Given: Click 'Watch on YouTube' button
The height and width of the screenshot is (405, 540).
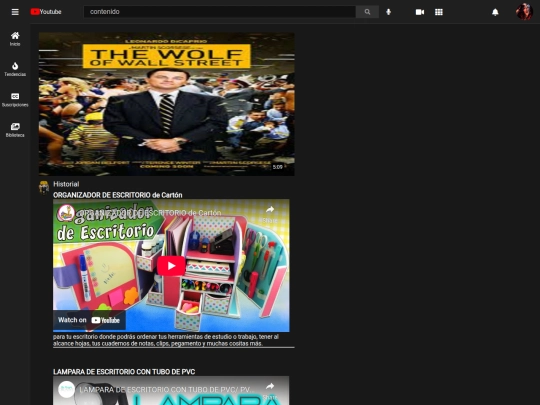Looking at the screenshot, I should coord(89,320).
